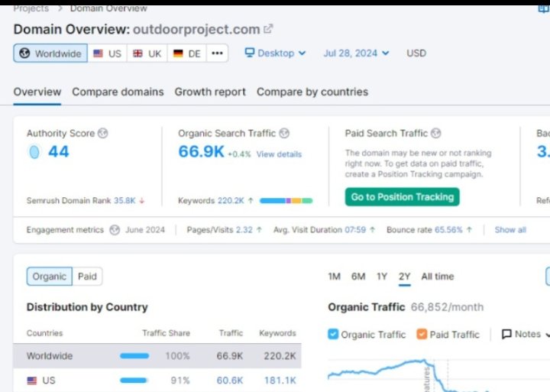Click View details link
Image resolution: width=550 pixels, height=392 pixels.
click(279, 154)
